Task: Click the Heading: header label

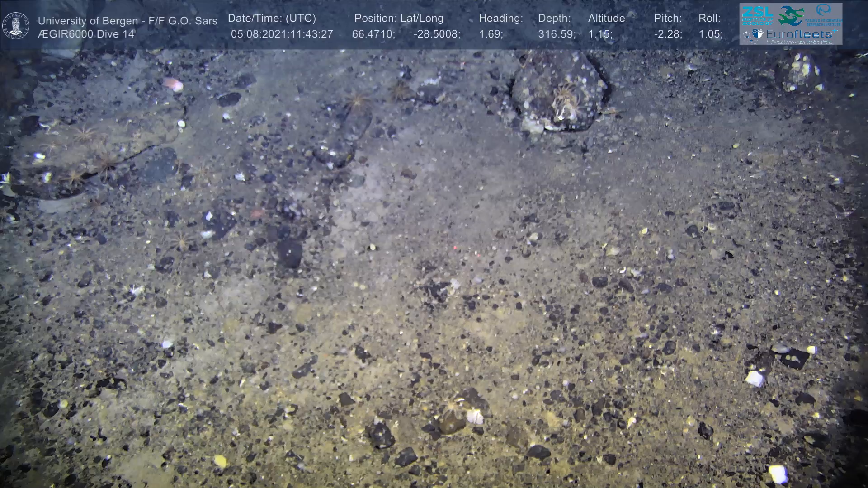Action: pyautogui.click(x=500, y=19)
